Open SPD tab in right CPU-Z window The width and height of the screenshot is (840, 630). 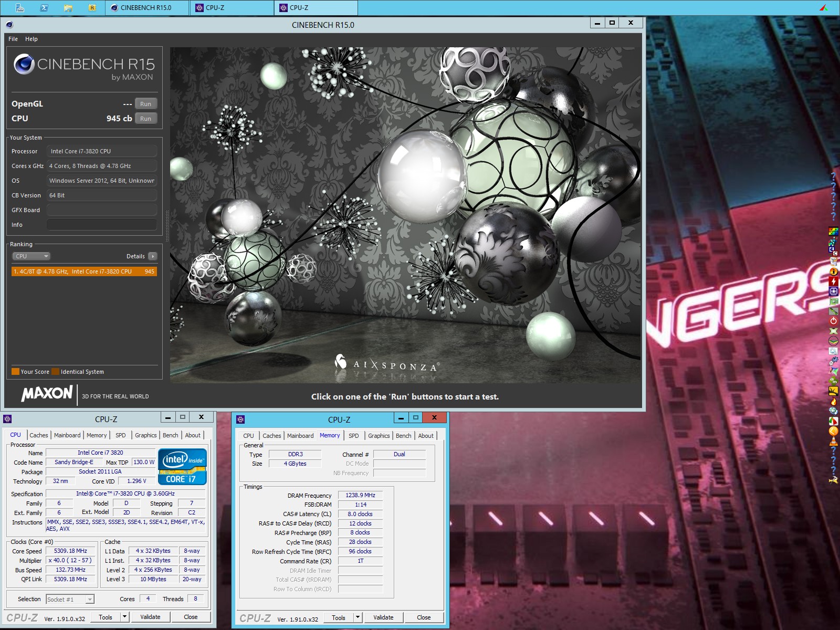(x=354, y=436)
